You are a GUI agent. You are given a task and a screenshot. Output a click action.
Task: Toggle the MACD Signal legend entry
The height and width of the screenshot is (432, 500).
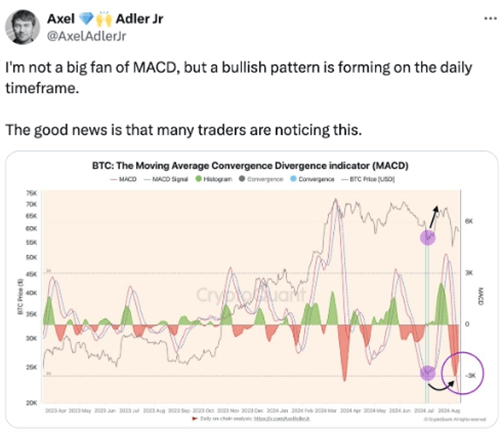[x=166, y=179]
